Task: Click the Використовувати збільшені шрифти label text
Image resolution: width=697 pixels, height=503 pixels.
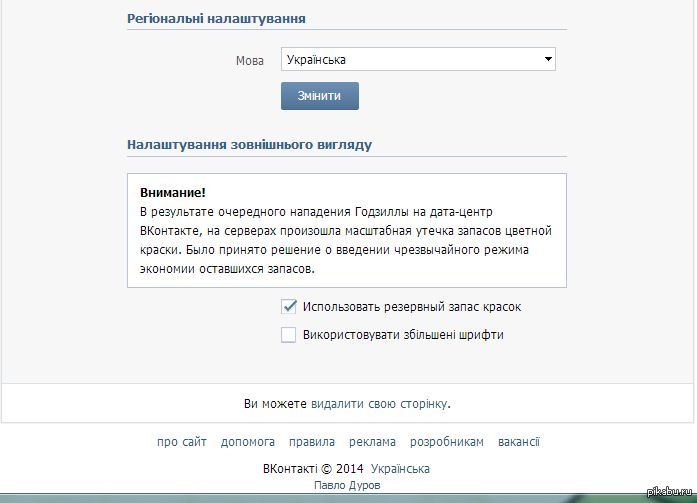Action: (x=403, y=335)
